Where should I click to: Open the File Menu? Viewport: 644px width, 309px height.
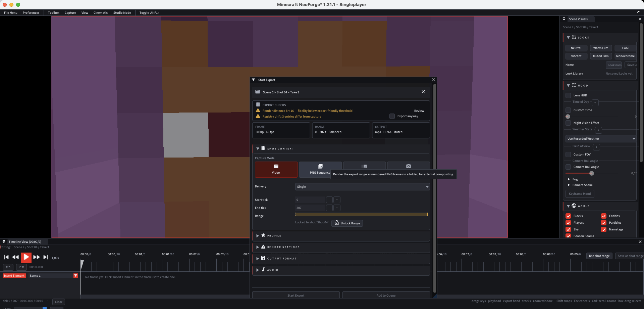point(11,13)
